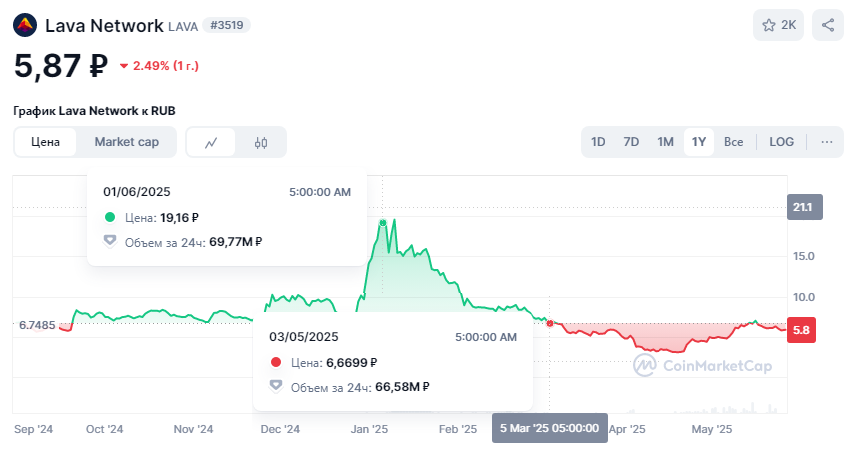Click the 15.0 y-axis label
Image resolution: width=848 pixels, height=451 pixels.
804,256
